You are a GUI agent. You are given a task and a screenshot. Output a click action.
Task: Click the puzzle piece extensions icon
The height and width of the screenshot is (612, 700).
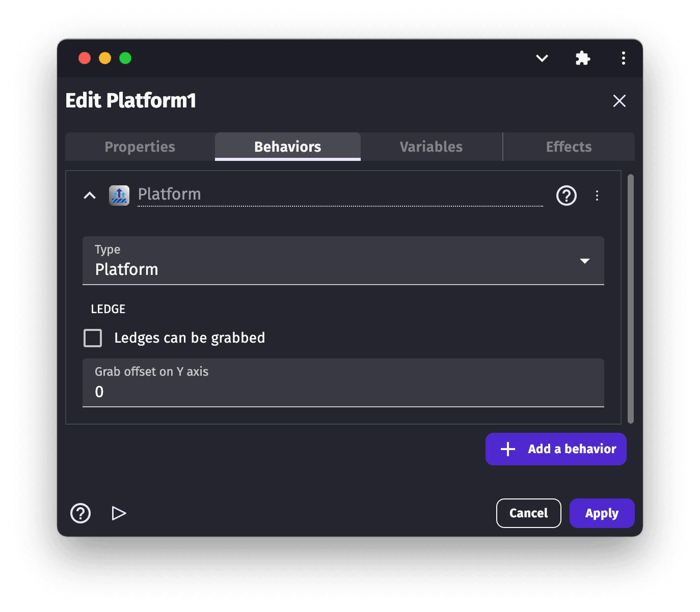click(x=582, y=58)
